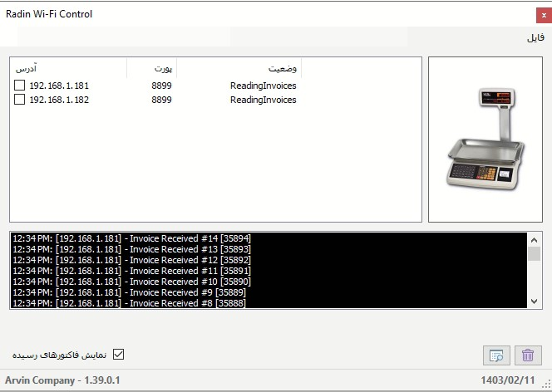Sort by the پورت column header

[x=152, y=68]
